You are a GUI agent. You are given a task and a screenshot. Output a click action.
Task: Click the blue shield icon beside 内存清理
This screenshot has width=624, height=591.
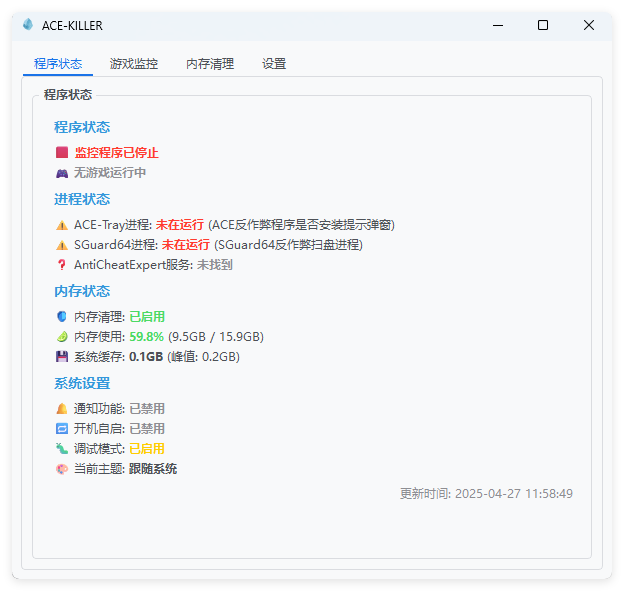click(62, 317)
